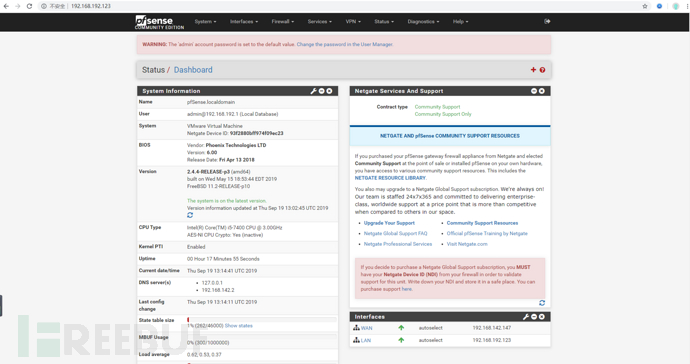
Task: Click the logout icon in navbar
Action: pos(547,21)
